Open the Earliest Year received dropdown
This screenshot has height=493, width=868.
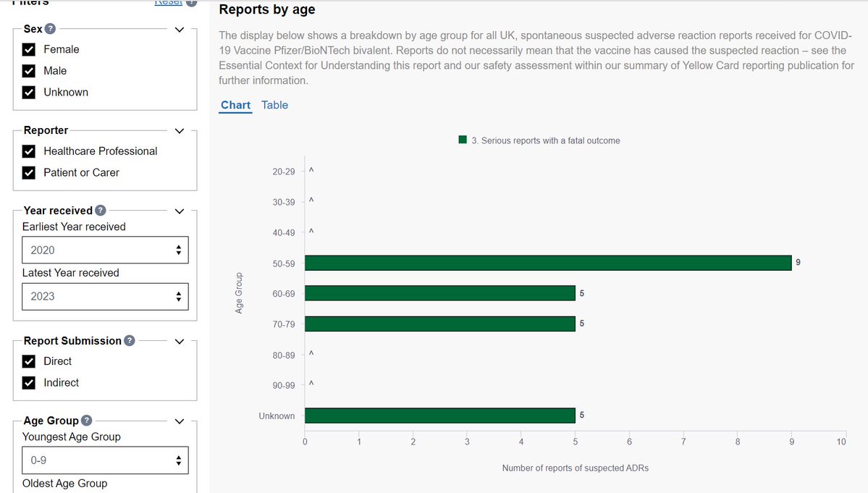point(105,250)
